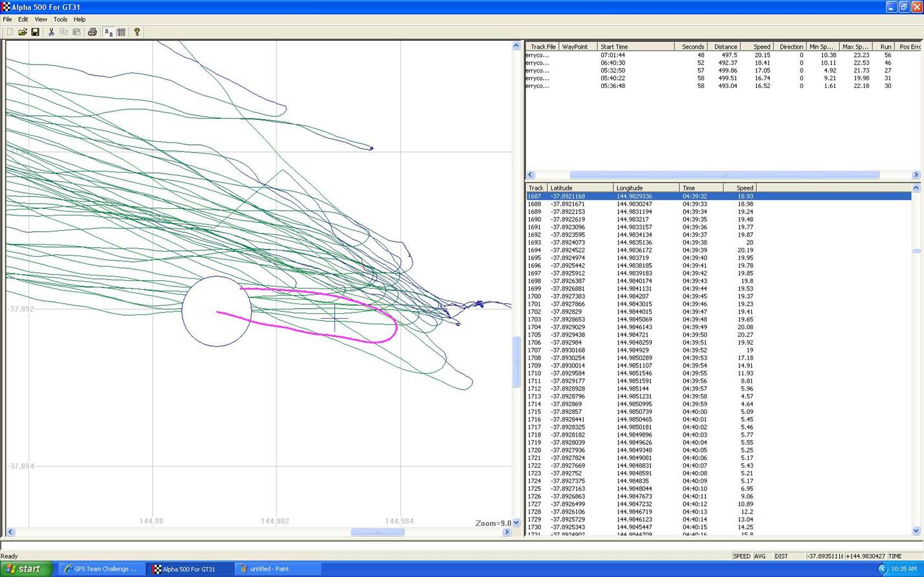
Task: Sort track points by Latitude column header
Action: 579,188
